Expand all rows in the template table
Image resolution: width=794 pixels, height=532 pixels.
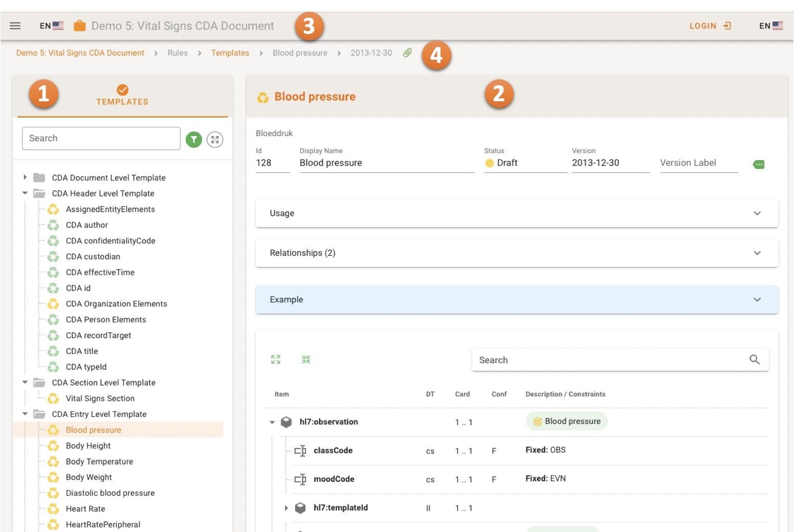[x=276, y=360]
